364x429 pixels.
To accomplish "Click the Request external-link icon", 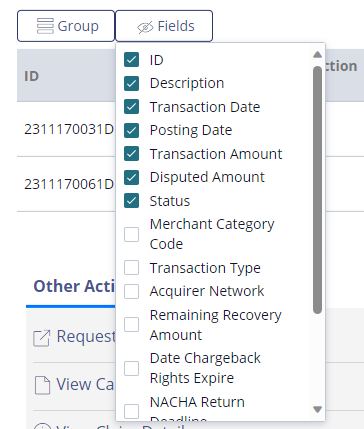I will (x=42, y=338).
